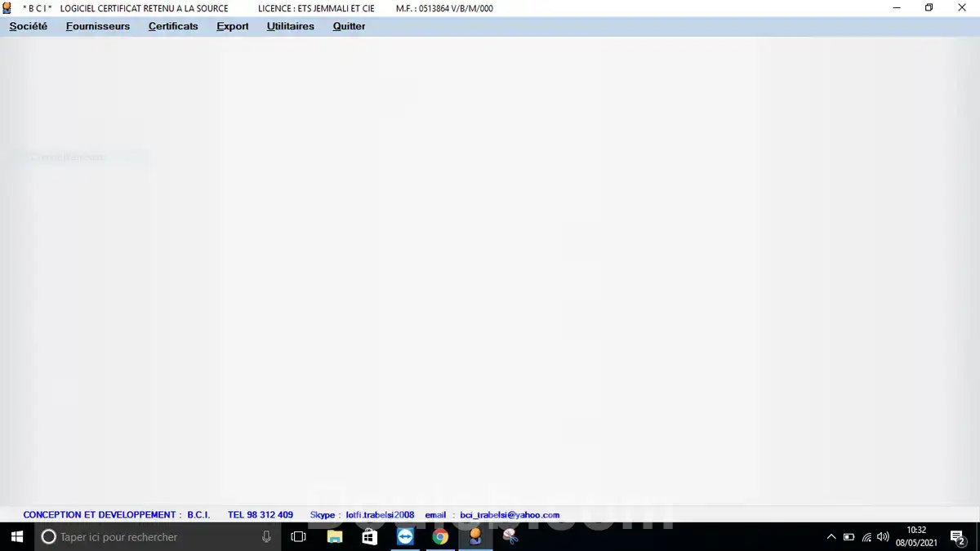The image size is (980, 551).
Task: Click Quitter in the menu bar
Action: pyautogui.click(x=349, y=26)
